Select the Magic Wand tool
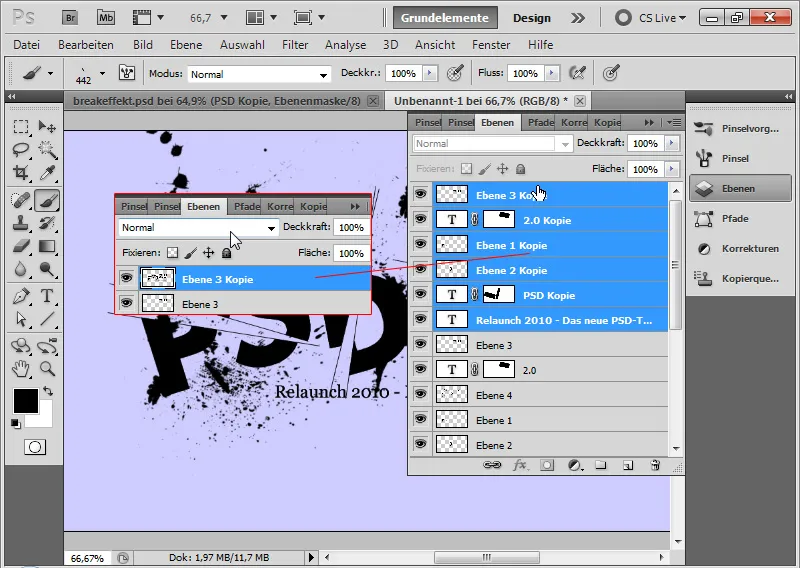Image resolution: width=800 pixels, height=568 pixels. [x=47, y=150]
